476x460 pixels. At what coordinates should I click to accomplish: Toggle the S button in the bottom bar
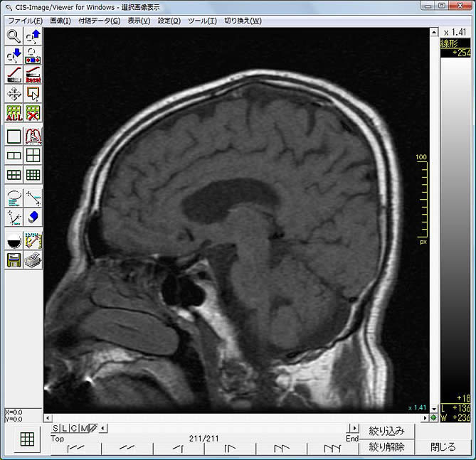(x=55, y=429)
